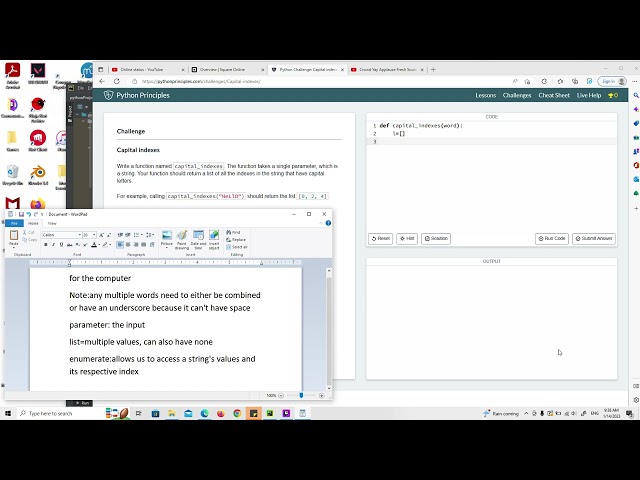Click the Run Code button
Image resolution: width=640 pixels, height=480 pixels.
click(x=552, y=238)
